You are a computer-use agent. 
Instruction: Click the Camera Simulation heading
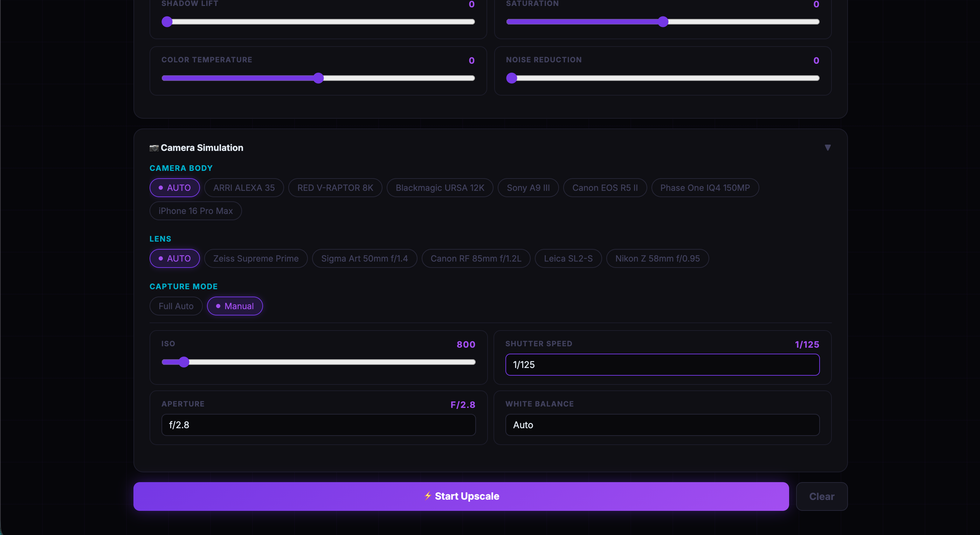tap(202, 148)
